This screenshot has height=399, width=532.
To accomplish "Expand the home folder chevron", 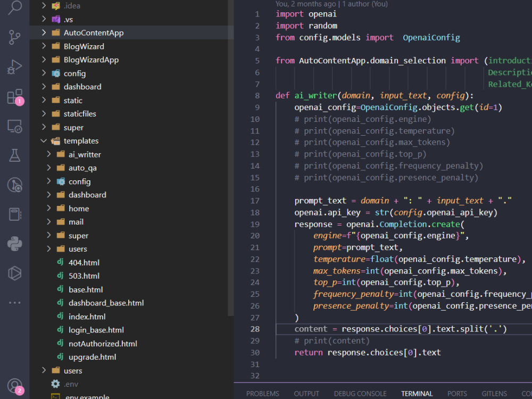I will point(49,209).
